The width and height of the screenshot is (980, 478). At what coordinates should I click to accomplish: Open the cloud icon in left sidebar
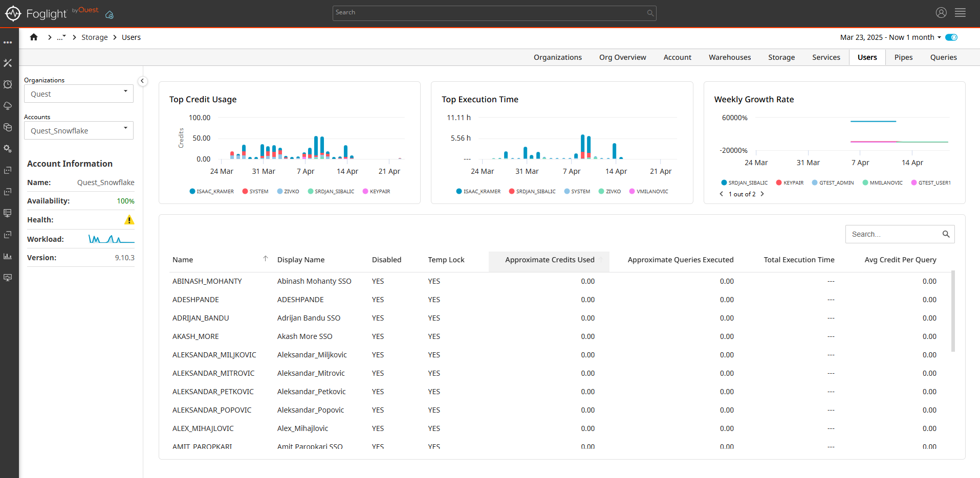pyautogui.click(x=8, y=106)
